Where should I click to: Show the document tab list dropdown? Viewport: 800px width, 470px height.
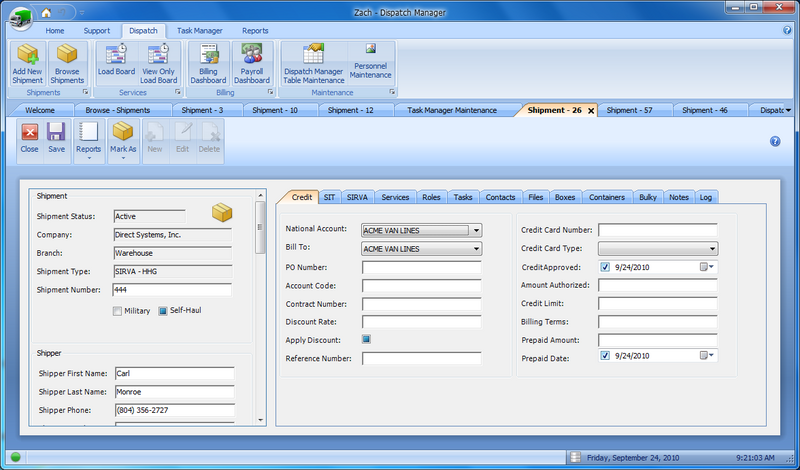(788, 110)
